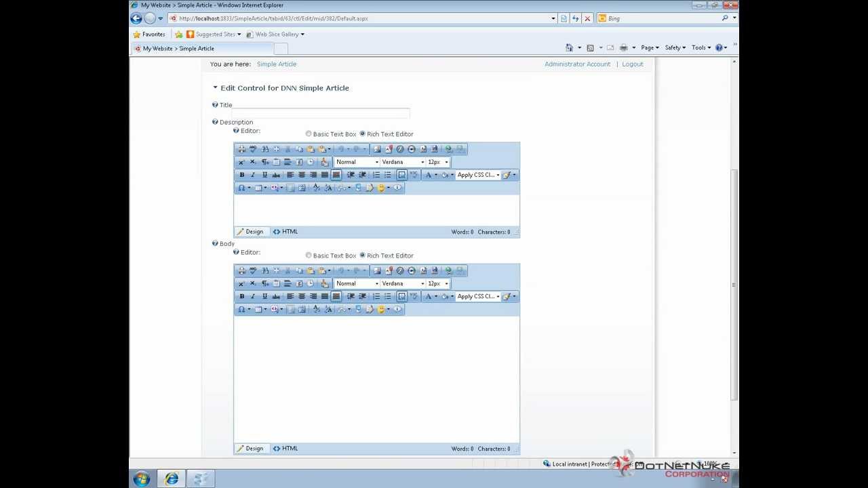
Task: Insert emoticon in the Description editor
Action: tap(381, 188)
